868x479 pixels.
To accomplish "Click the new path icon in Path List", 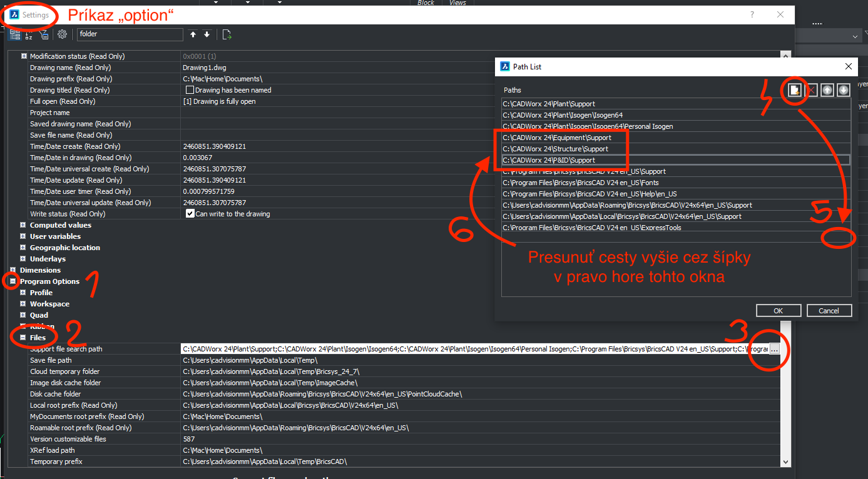I will [x=795, y=91].
